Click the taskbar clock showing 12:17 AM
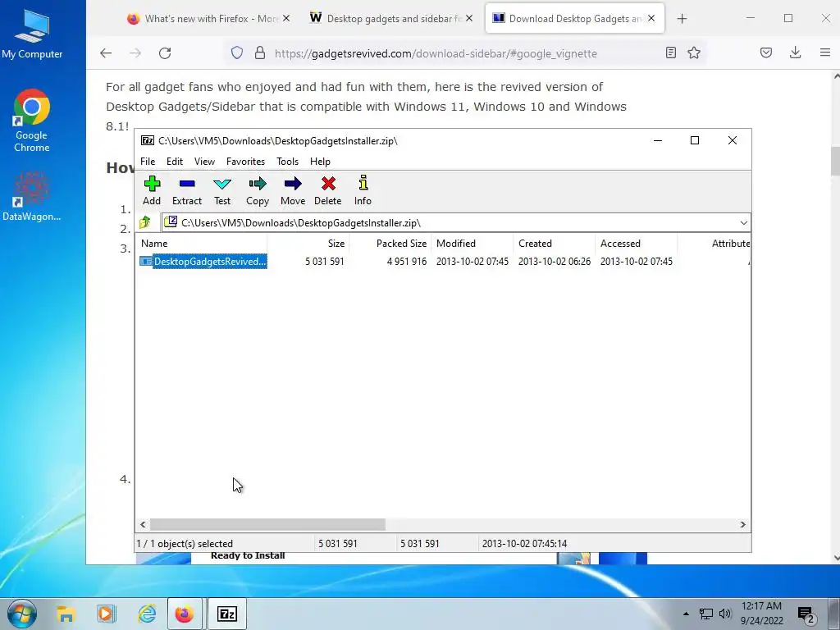840x630 pixels. (761, 614)
